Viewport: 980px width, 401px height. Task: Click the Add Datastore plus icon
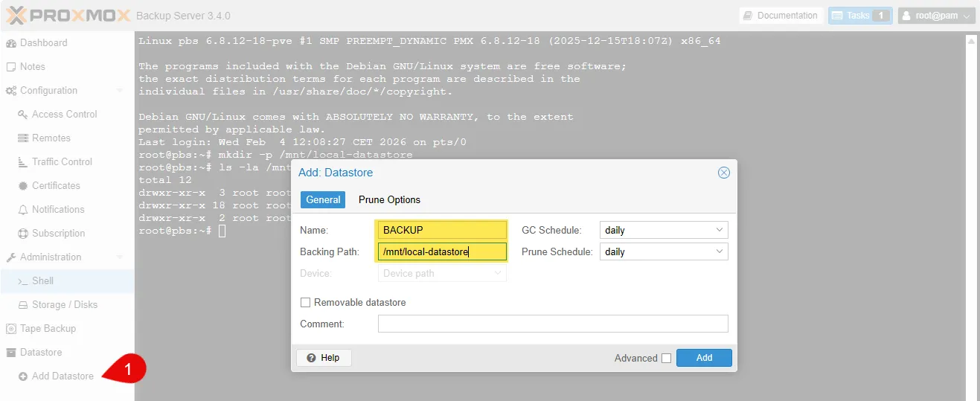[x=23, y=376]
